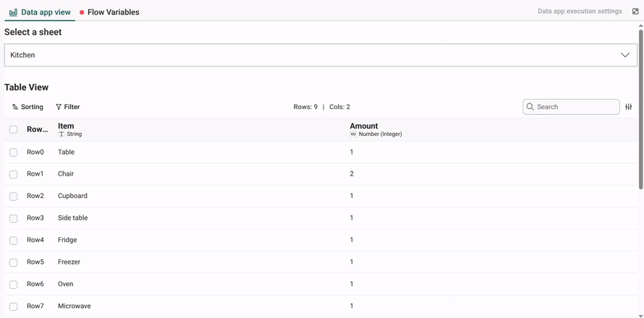This screenshot has width=644, height=318.
Task: Click the vertical scrollbar thumb
Action: 640,108
